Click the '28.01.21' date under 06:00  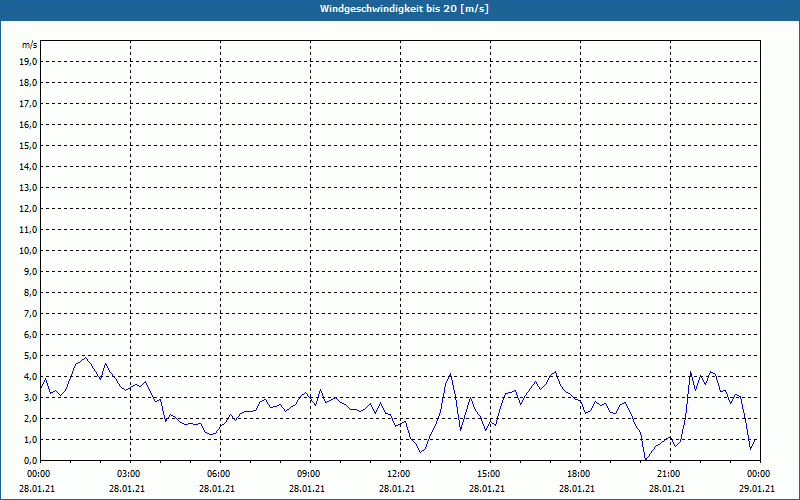point(217,488)
